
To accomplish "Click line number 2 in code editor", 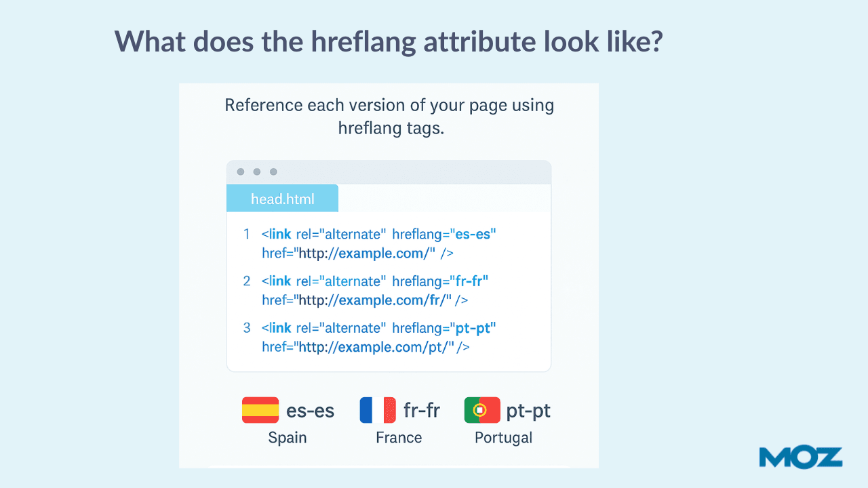I will (247, 281).
